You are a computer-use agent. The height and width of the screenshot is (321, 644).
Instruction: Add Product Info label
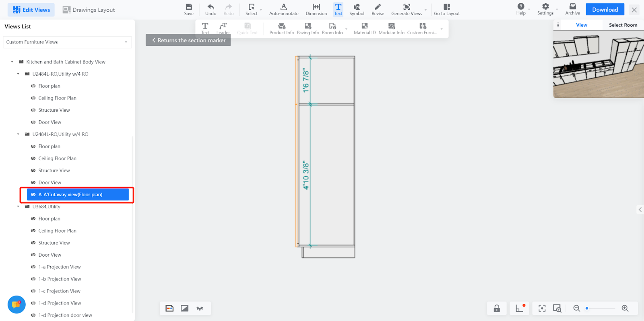pos(281,29)
